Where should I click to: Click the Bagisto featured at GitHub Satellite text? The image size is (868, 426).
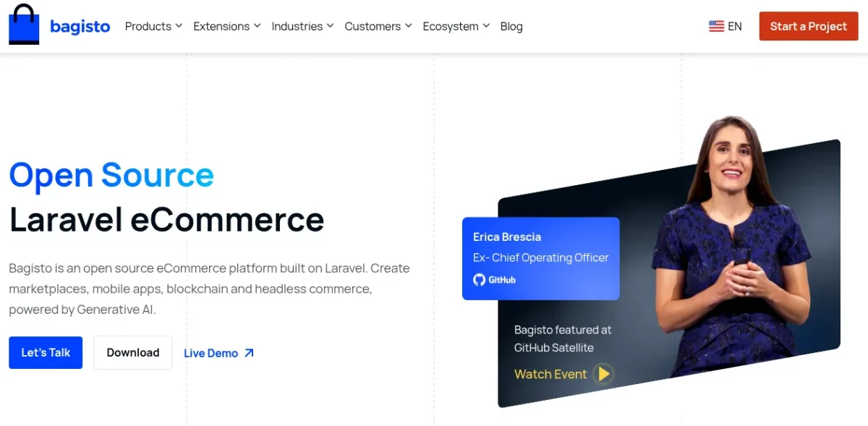(563, 338)
